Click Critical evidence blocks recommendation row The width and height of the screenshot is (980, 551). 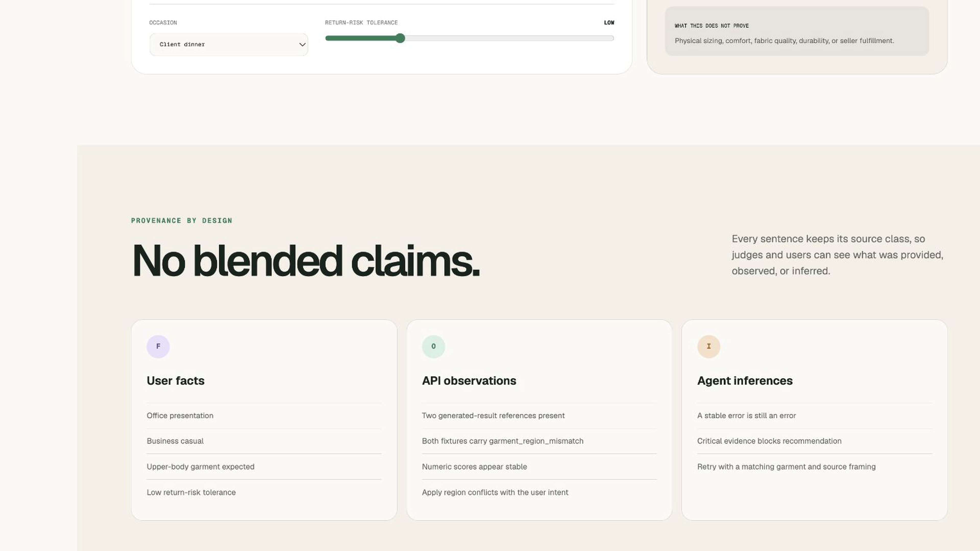tap(815, 441)
